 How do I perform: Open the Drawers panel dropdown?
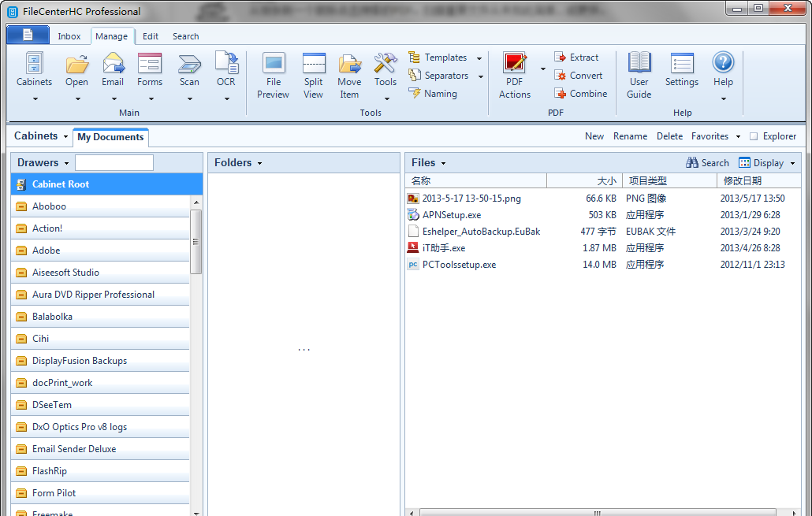[66, 164]
